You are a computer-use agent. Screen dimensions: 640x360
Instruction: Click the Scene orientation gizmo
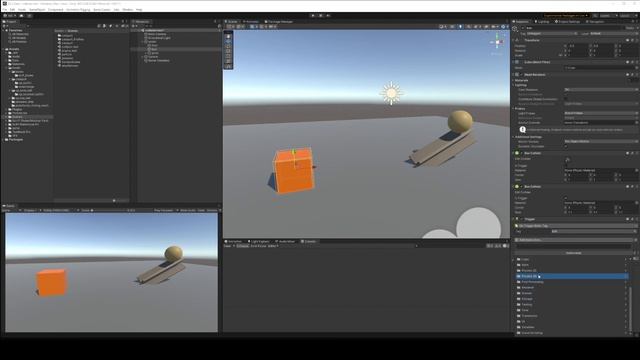498,42
